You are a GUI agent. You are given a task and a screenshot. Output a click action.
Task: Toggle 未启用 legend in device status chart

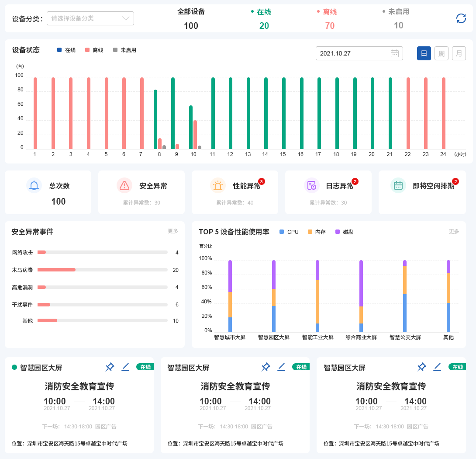tap(124, 50)
